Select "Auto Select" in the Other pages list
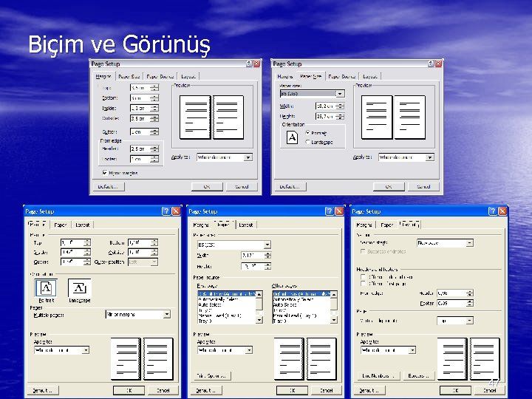This screenshot has width=532, height=399. click(x=284, y=304)
